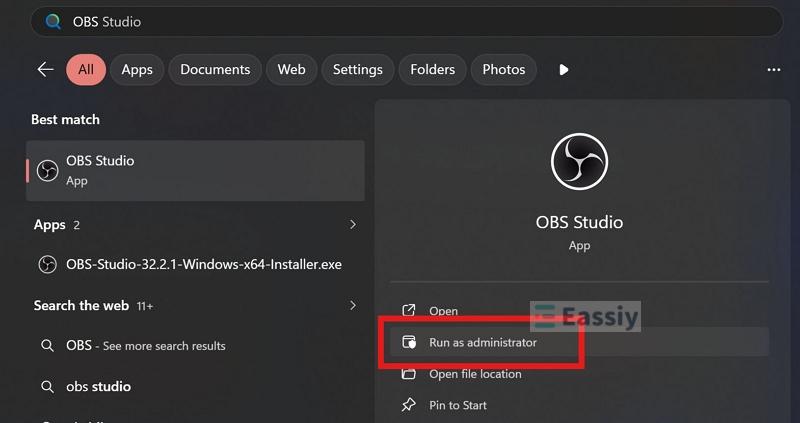Click the OBS icon beside the installer file
Screen dimensions: 800x423
point(47,264)
